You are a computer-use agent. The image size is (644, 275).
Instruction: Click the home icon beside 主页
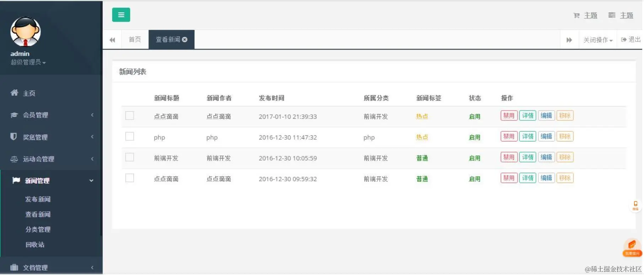(x=14, y=93)
